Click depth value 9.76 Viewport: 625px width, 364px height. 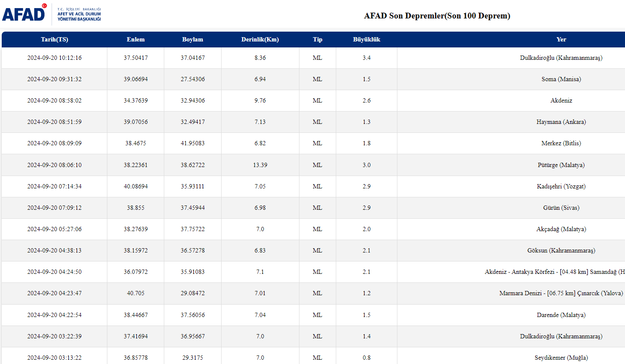pos(260,100)
